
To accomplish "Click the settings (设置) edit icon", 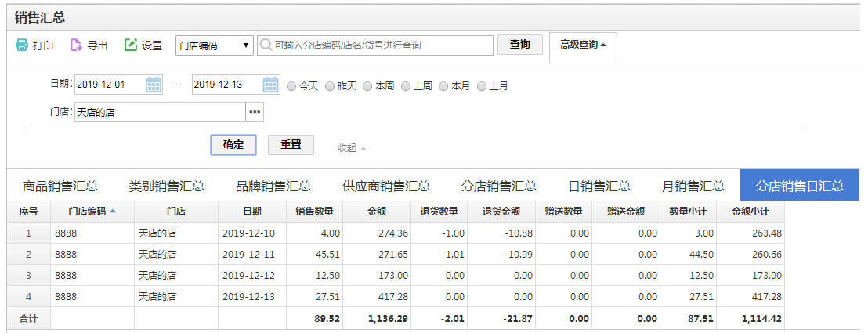I will pyautogui.click(x=131, y=45).
